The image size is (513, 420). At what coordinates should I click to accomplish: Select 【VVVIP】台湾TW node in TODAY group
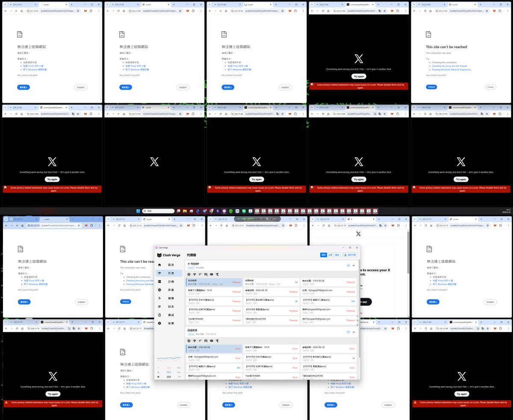pyautogui.click(x=214, y=311)
